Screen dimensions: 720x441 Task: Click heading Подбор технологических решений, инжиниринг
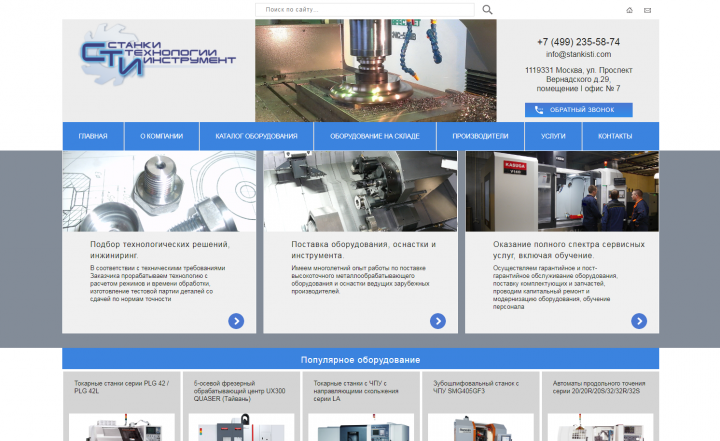pos(160,250)
